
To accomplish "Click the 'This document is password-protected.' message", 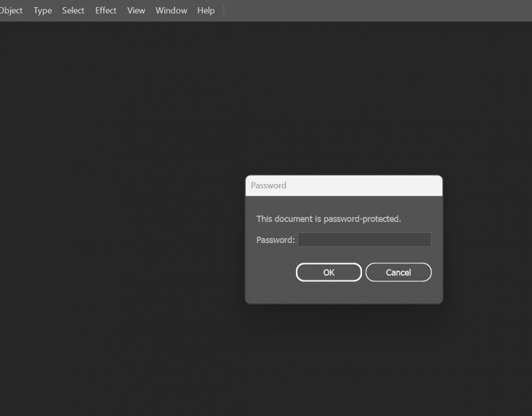I will [329, 219].
